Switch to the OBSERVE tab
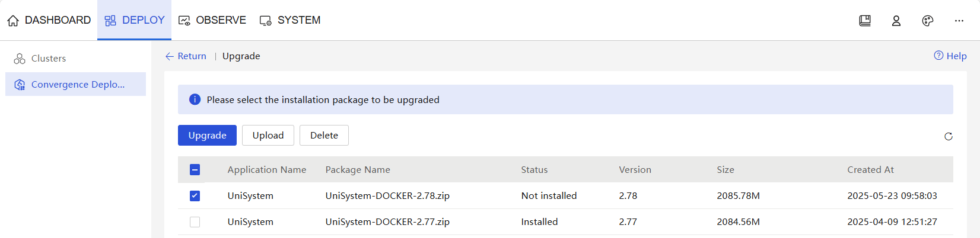The image size is (980, 238). click(212, 20)
